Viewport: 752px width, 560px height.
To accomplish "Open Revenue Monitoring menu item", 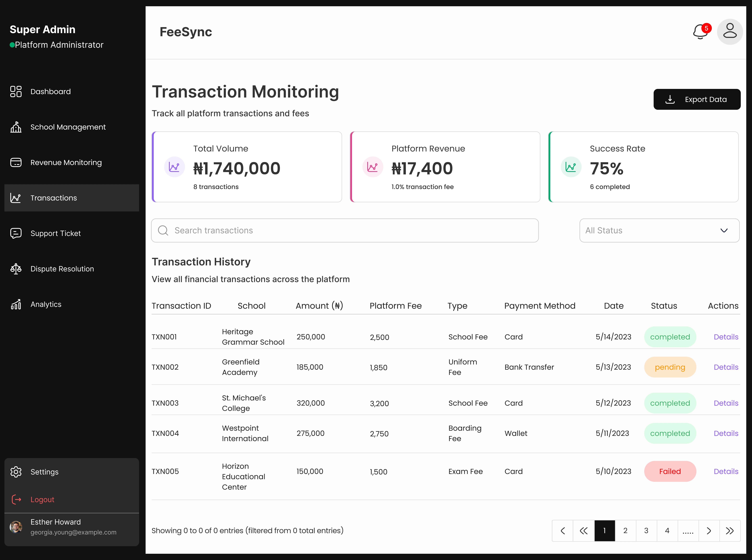I will coord(72,162).
